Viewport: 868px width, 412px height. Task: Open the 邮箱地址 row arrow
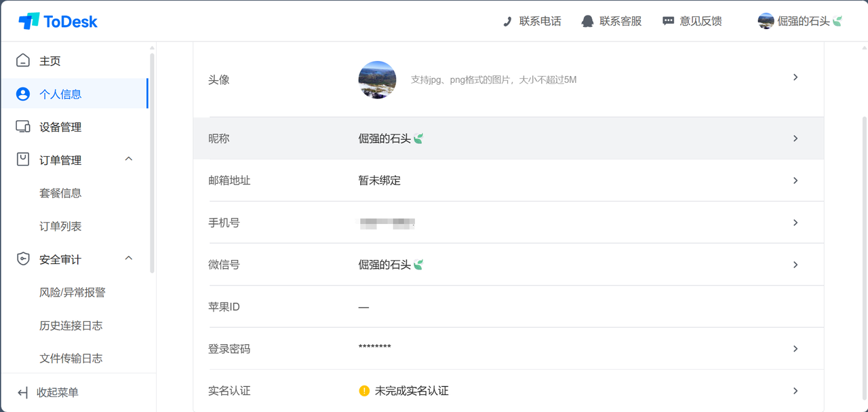click(795, 181)
